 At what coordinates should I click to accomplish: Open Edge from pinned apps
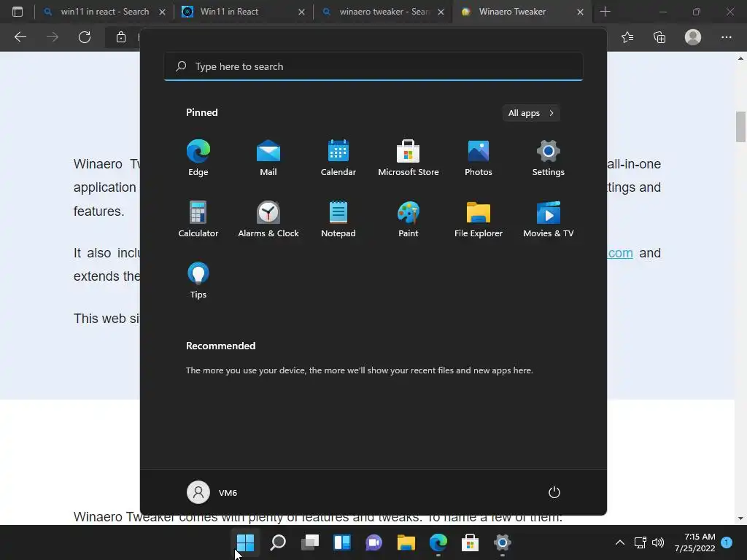(198, 157)
